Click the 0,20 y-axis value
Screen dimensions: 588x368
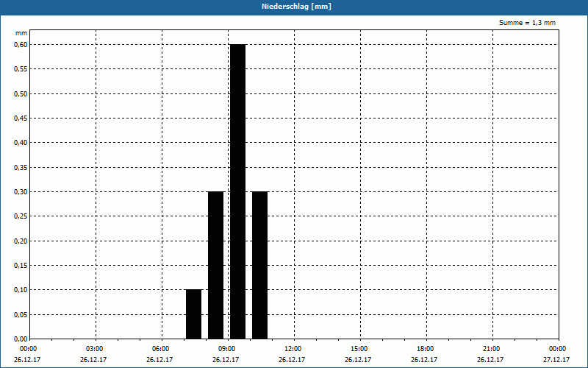[x=21, y=241]
